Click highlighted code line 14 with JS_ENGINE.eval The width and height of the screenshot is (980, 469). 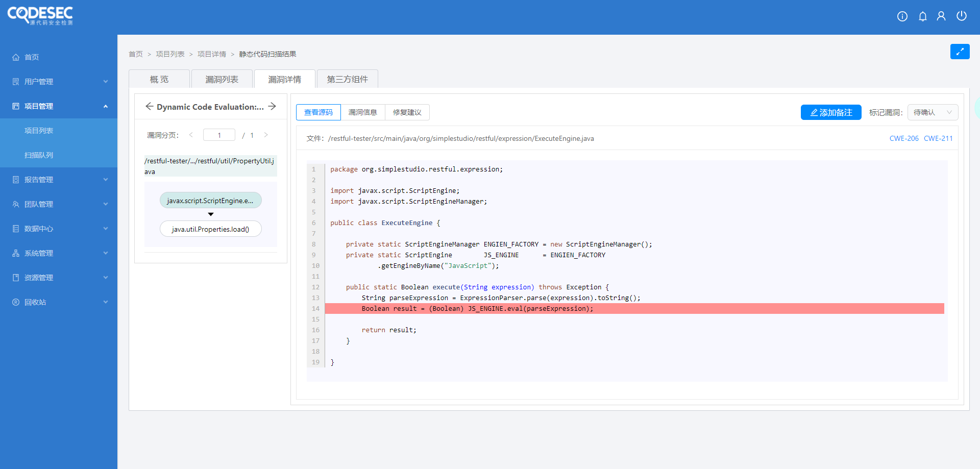[634, 308]
